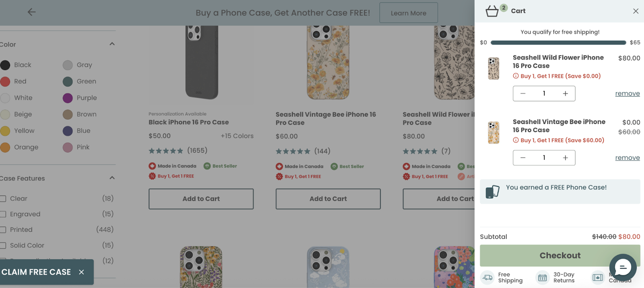
Task: Collapse the Case Features section
Action: tap(112, 178)
